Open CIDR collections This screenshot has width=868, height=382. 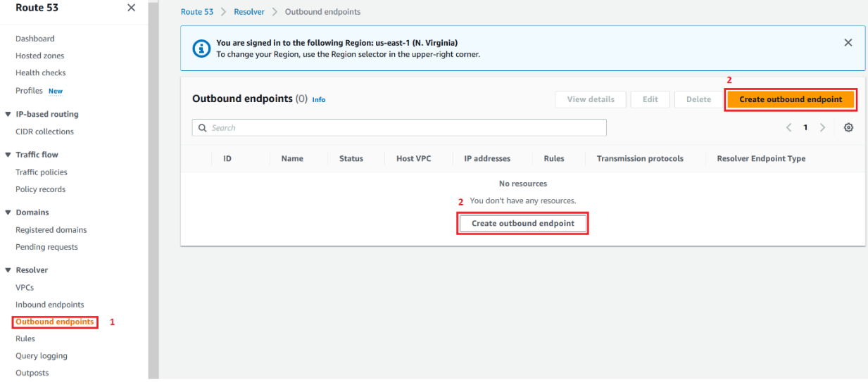tap(44, 132)
